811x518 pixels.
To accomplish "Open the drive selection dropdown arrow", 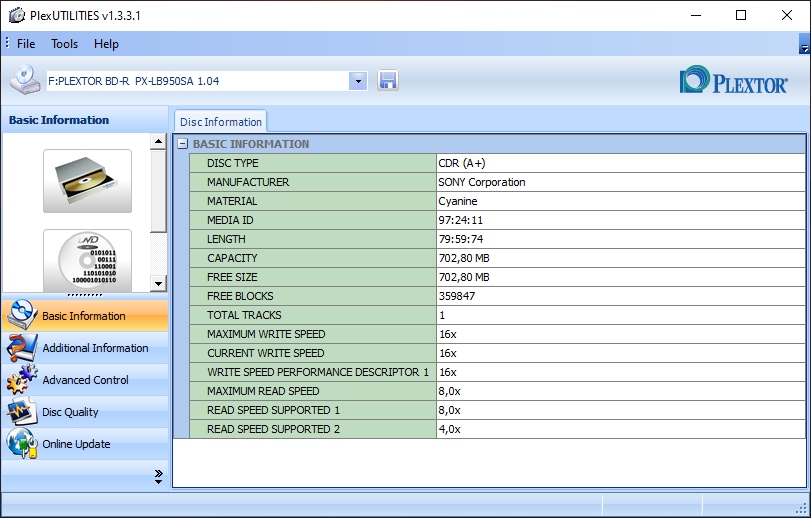I will [358, 81].
